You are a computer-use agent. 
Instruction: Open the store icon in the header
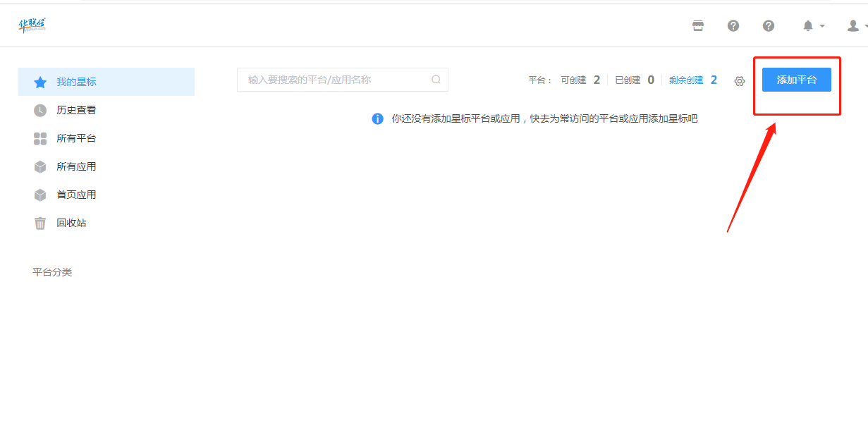click(698, 26)
